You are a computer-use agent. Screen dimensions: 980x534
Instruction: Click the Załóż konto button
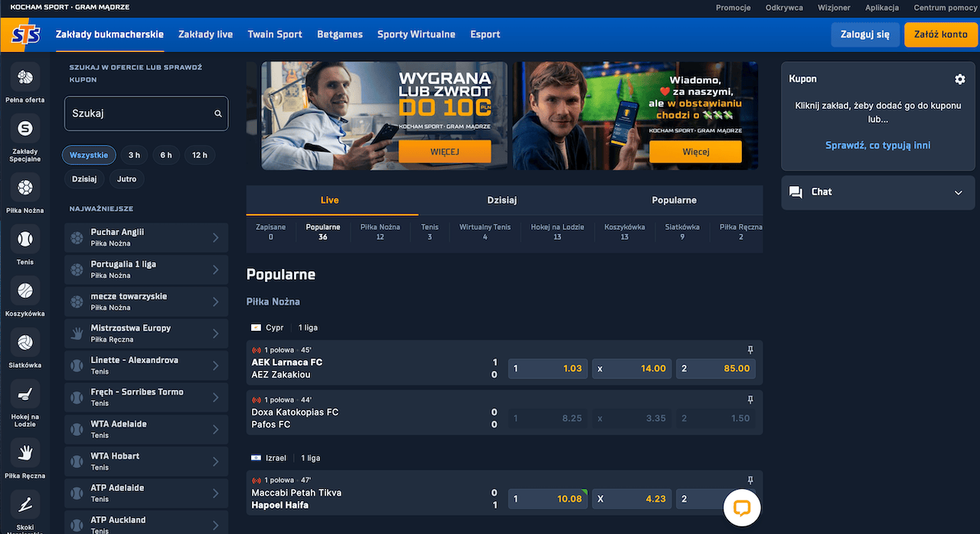(x=941, y=34)
